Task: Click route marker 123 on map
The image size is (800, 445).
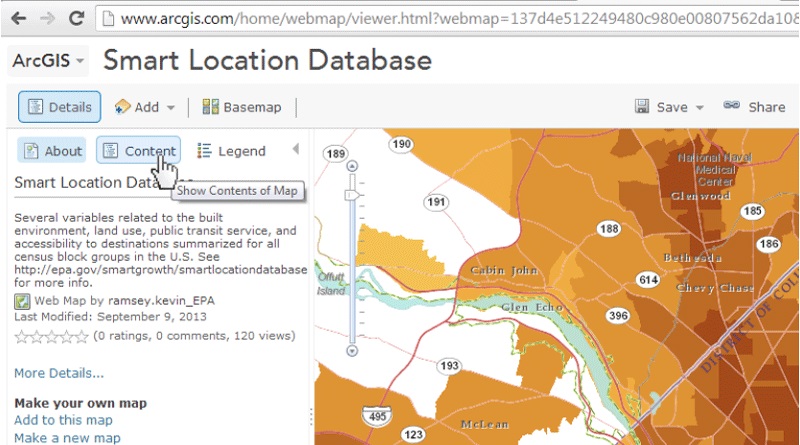Action: (413, 435)
